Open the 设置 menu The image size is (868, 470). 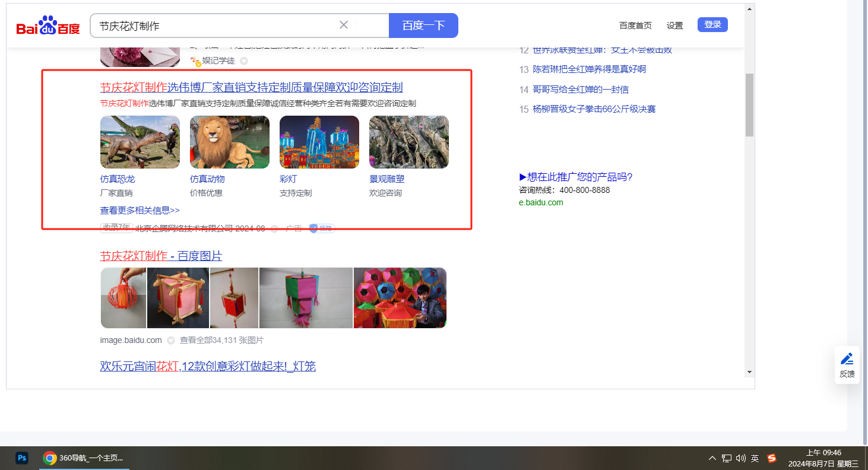[675, 26]
